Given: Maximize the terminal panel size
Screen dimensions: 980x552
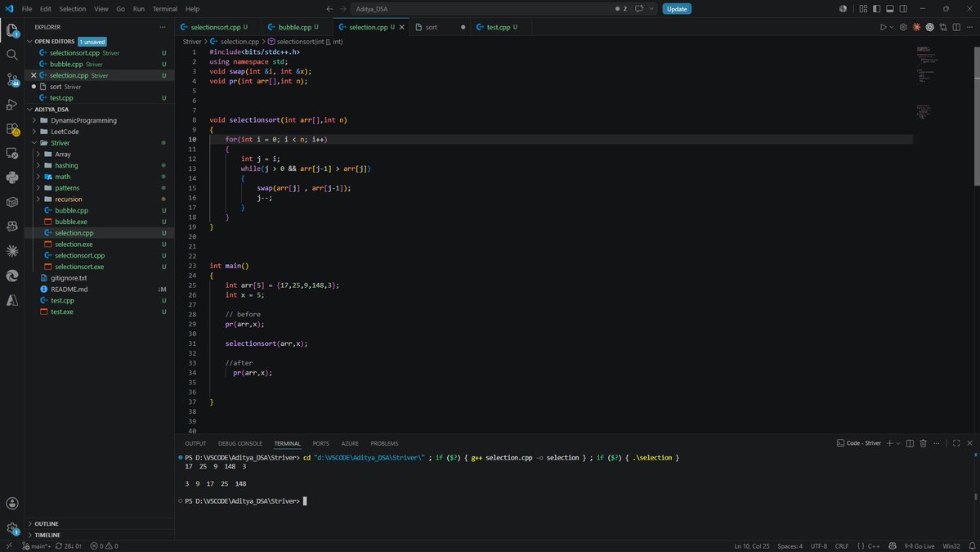Looking at the screenshot, I should [x=956, y=443].
